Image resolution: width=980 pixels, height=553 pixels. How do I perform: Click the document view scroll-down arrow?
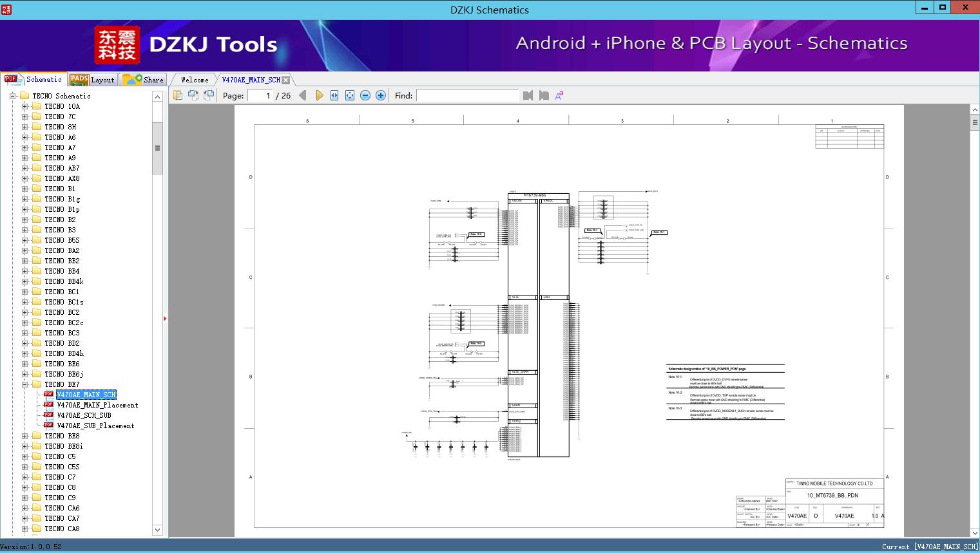(x=975, y=532)
